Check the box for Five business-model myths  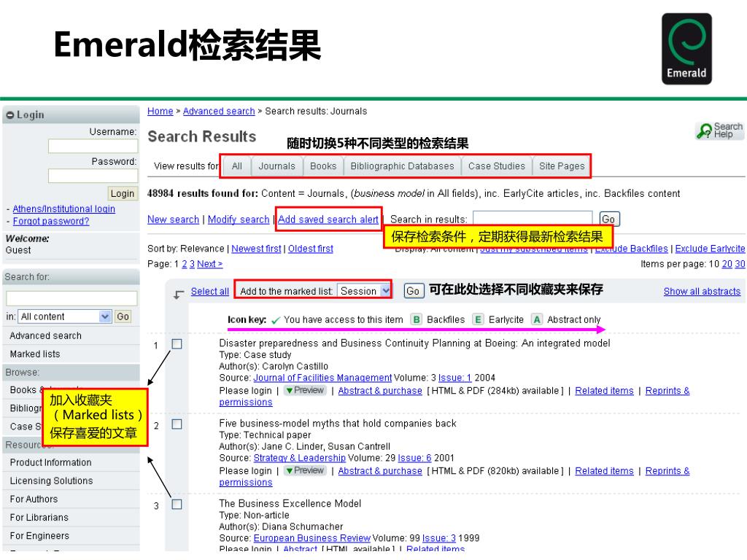(177, 424)
